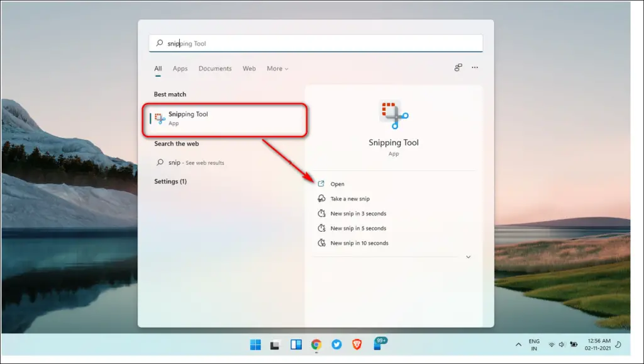This screenshot has height=364, width=644.
Task: Launch Google Chrome from taskbar
Action: [316, 344]
